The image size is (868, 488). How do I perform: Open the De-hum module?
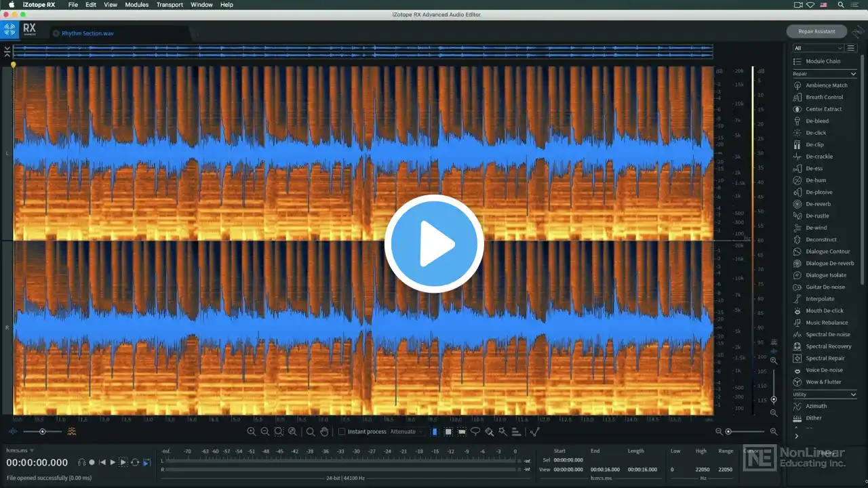click(816, 180)
